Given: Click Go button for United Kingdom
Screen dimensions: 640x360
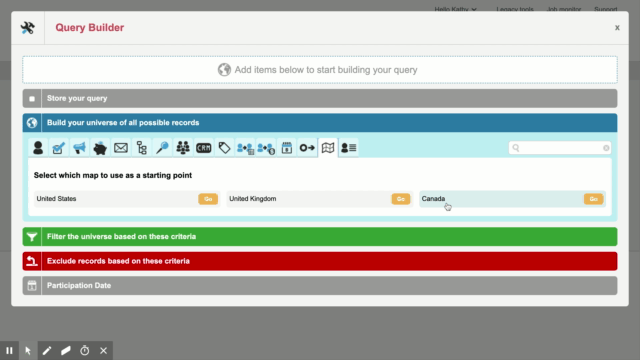Looking at the screenshot, I should [401, 199].
